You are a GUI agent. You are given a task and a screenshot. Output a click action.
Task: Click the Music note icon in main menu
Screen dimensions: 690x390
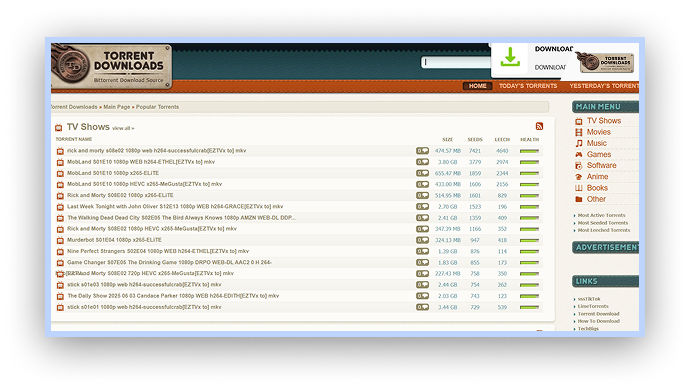579,143
